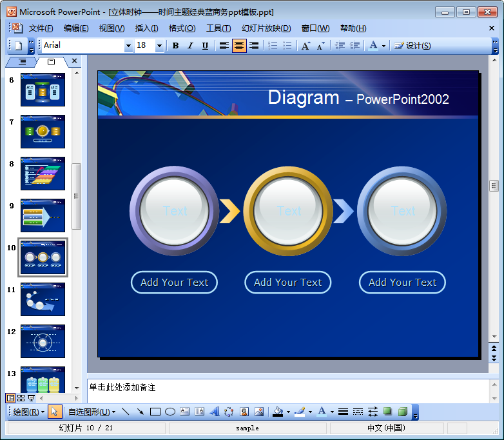Toggle Italic text formatting
The width and height of the screenshot is (504, 440).
[190, 45]
